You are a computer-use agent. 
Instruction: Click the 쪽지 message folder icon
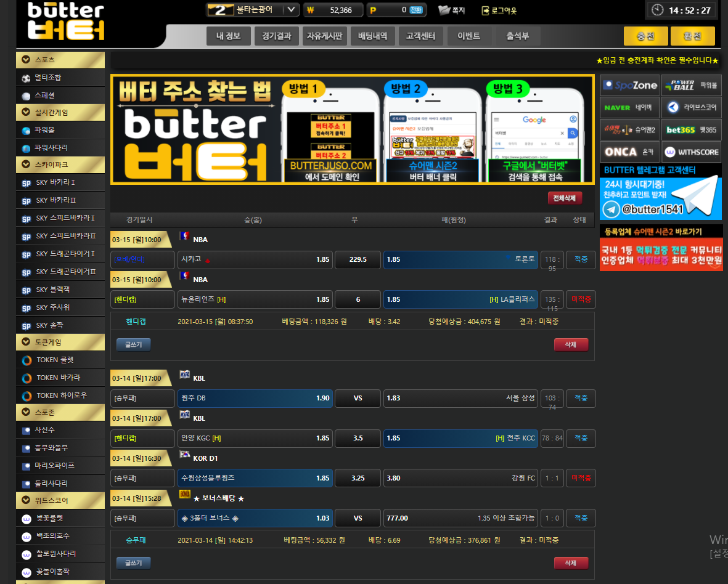(444, 10)
